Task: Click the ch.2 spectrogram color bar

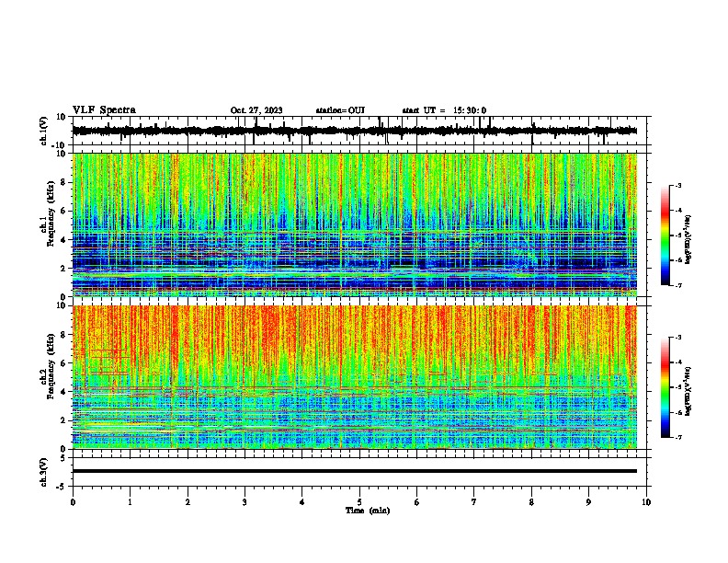Action: click(665, 387)
